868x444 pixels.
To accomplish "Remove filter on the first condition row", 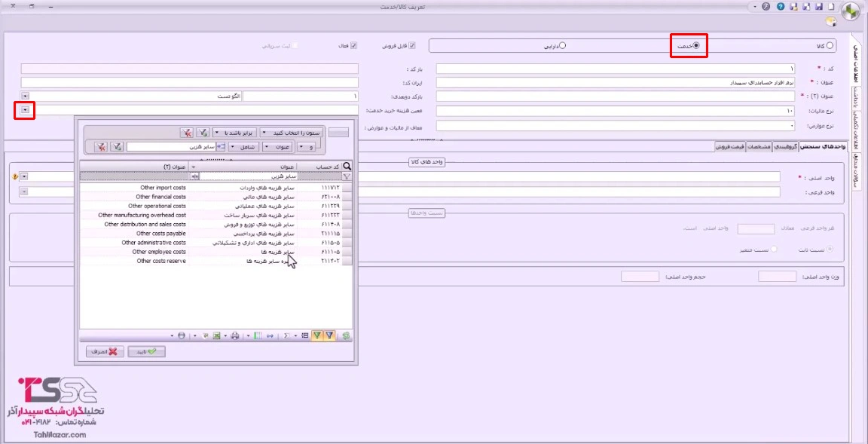I will pyautogui.click(x=187, y=133).
